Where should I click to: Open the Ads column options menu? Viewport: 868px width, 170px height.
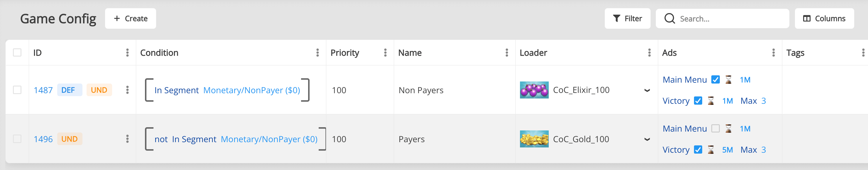pos(773,52)
